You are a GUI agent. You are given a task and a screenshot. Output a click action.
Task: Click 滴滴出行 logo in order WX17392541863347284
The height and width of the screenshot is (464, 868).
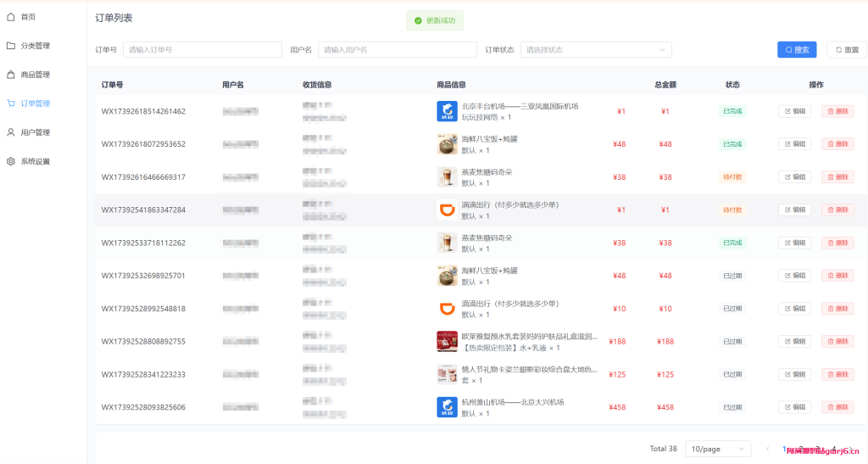coord(447,210)
